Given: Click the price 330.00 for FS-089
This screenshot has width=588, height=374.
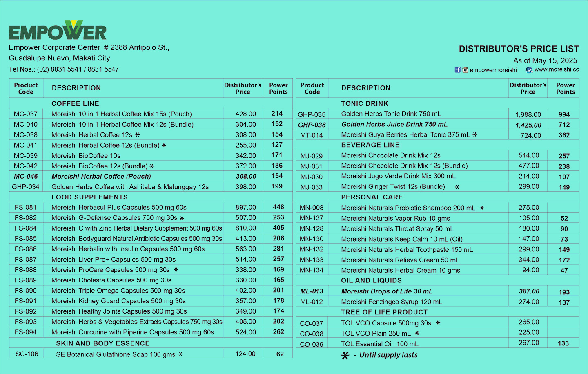Looking at the screenshot, I should point(246,280).
